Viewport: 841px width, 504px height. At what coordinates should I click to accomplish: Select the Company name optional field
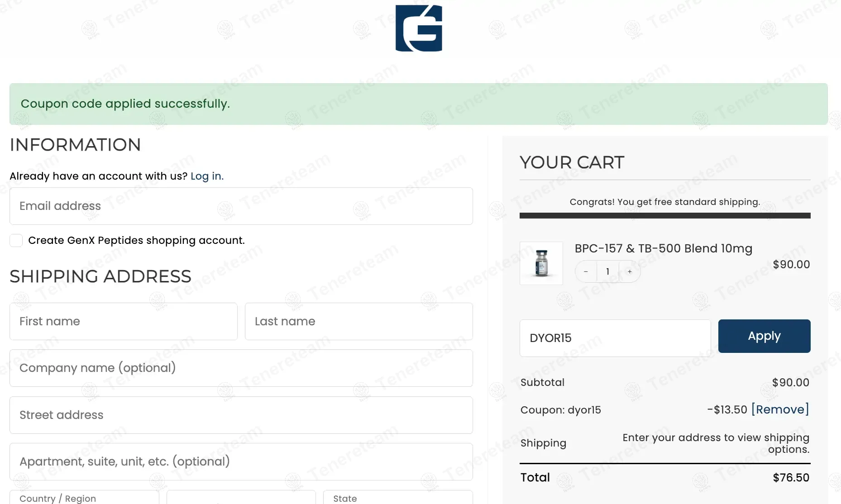tap(241, 368)
